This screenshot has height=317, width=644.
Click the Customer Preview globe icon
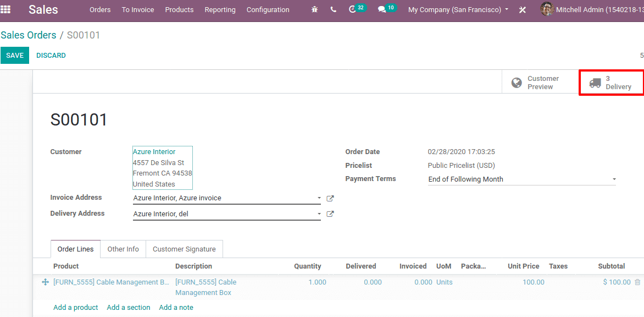517,83
